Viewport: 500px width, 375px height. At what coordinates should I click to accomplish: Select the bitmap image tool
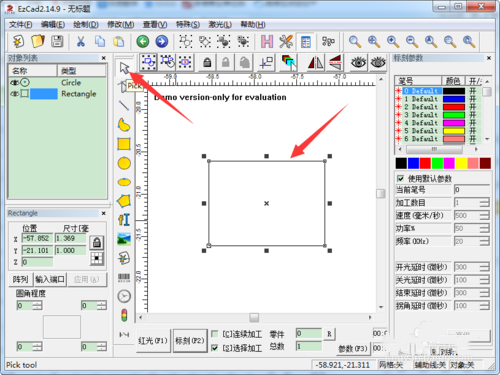[x=124, y=239]
